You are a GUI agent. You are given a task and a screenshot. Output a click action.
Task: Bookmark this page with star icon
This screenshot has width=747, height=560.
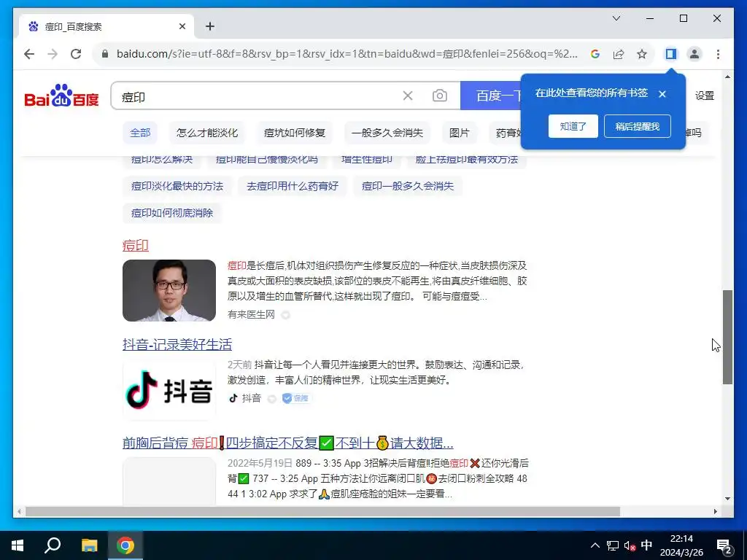[642, 54]
